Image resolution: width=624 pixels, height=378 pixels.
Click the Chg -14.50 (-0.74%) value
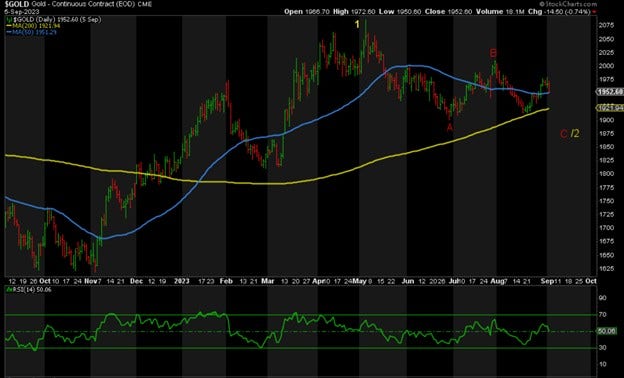pos(567,12)
